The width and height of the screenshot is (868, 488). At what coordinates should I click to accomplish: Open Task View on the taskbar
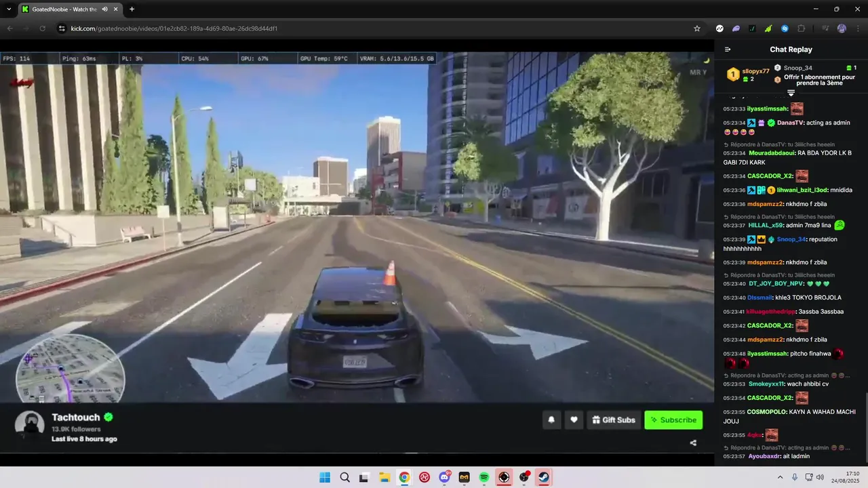point(363,477)
